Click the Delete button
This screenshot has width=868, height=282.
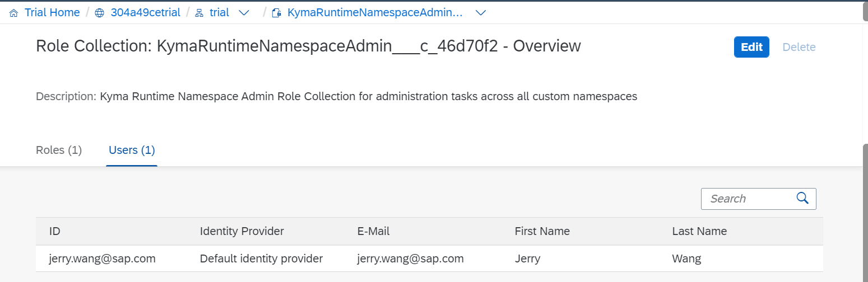[799, 47]
